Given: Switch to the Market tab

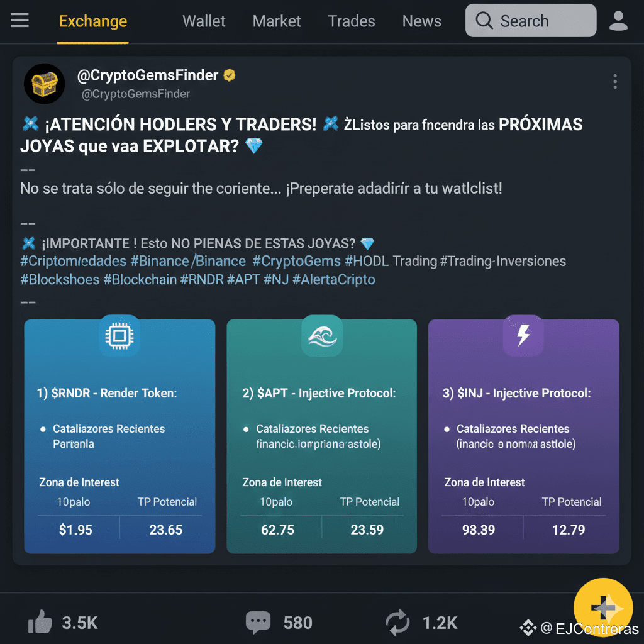Looking at the screenshot, I should tap(277, 21).
